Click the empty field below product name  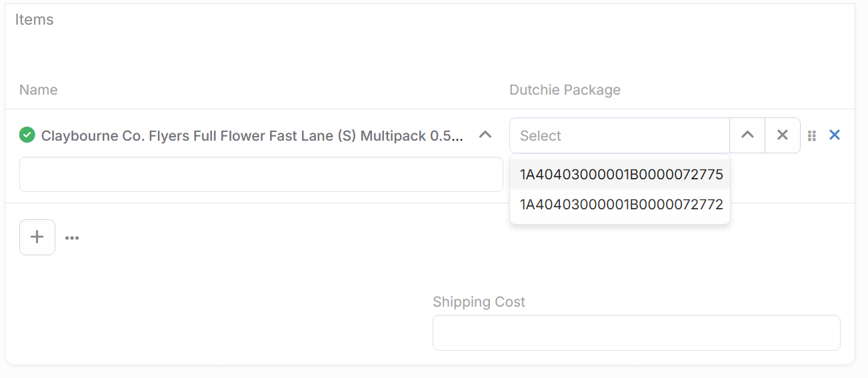[x=261, y=175]
